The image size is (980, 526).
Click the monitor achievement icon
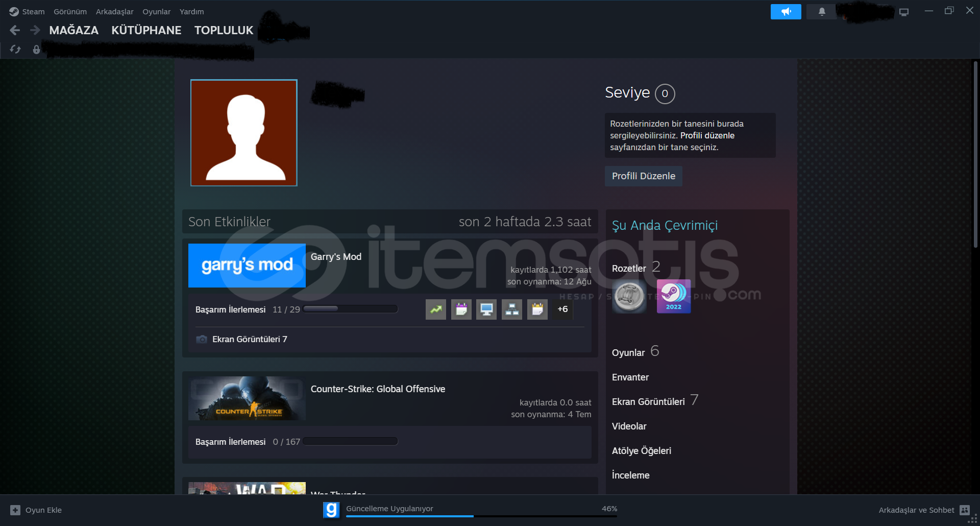(x=486, y=309)
